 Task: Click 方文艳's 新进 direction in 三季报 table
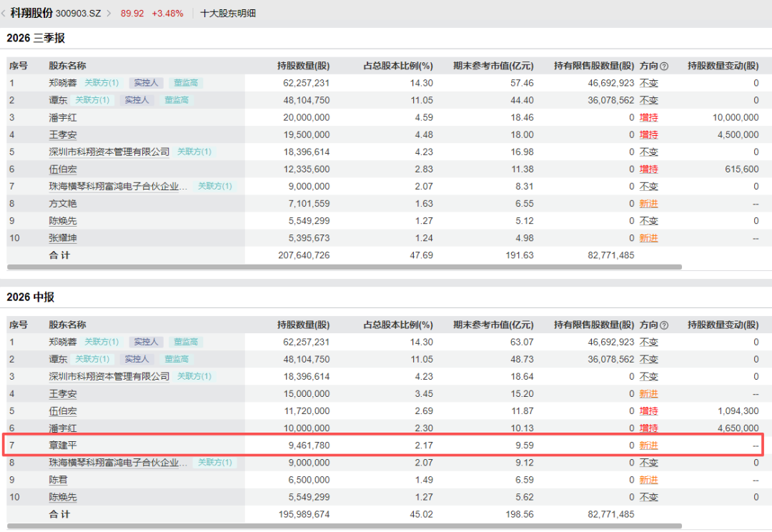tap(648, 204)
